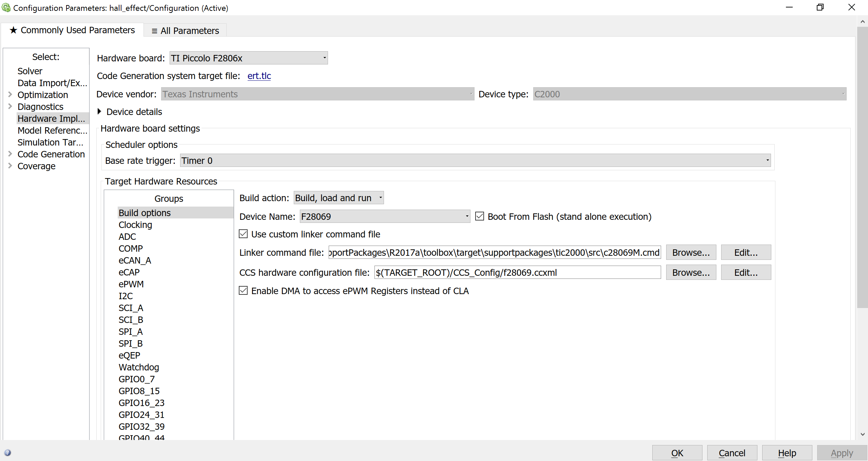Click the Help button
The image size is (868, 461).
pos(787,453)
